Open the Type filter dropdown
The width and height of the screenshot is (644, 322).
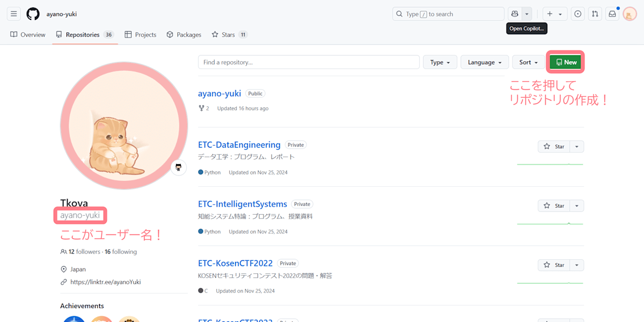tap(440, 62)
